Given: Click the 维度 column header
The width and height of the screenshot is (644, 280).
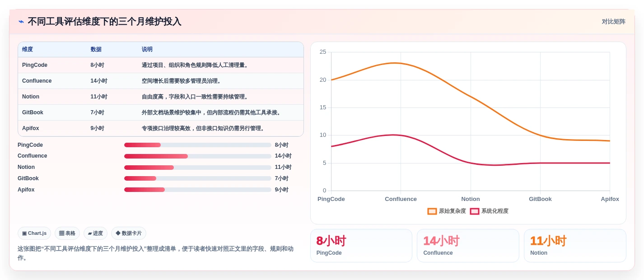Looking at the screenshot, I should [x=28, y=50].
